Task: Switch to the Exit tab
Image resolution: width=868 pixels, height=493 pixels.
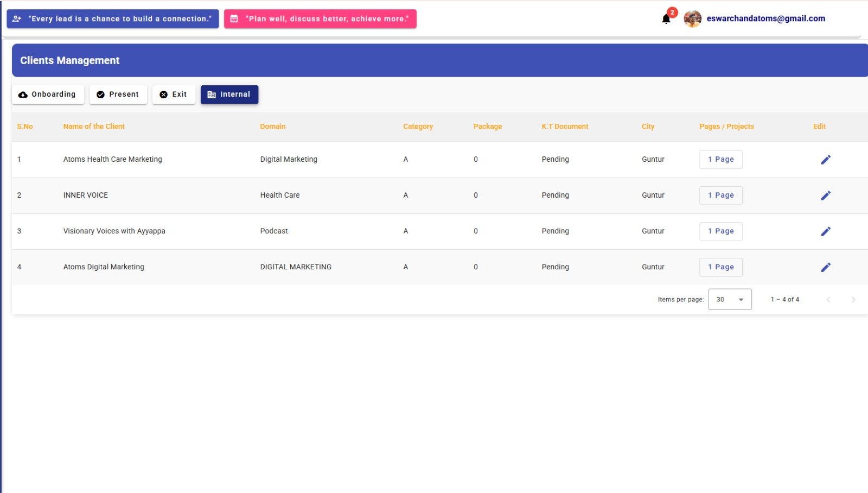Action: [174, 94]
